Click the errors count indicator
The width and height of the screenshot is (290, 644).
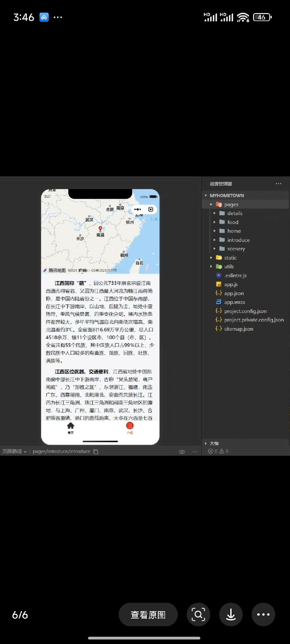(x=212, y=451)
